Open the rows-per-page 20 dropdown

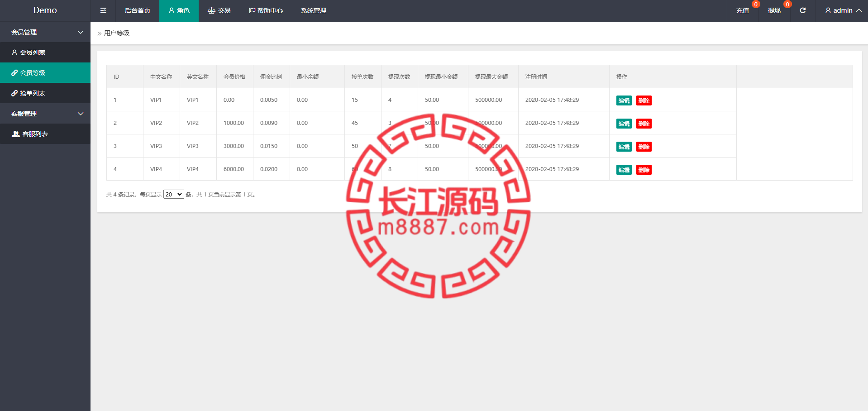174,194
